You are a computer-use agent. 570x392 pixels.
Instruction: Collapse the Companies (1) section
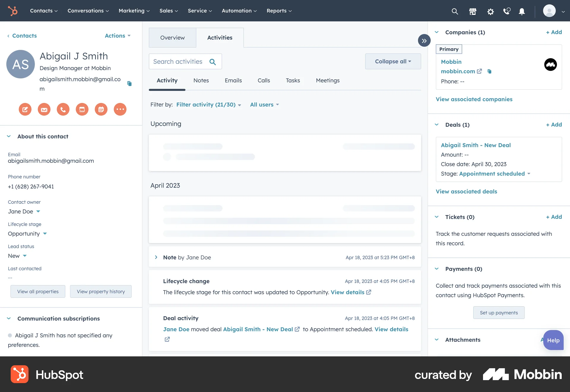click(437, 32)
